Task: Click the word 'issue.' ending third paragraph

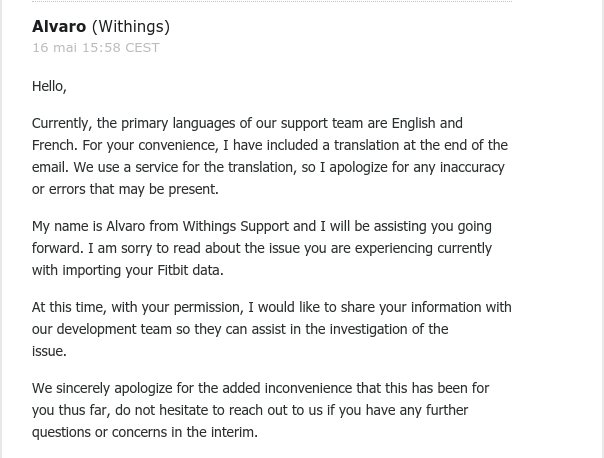Action: tap(49, 351)
